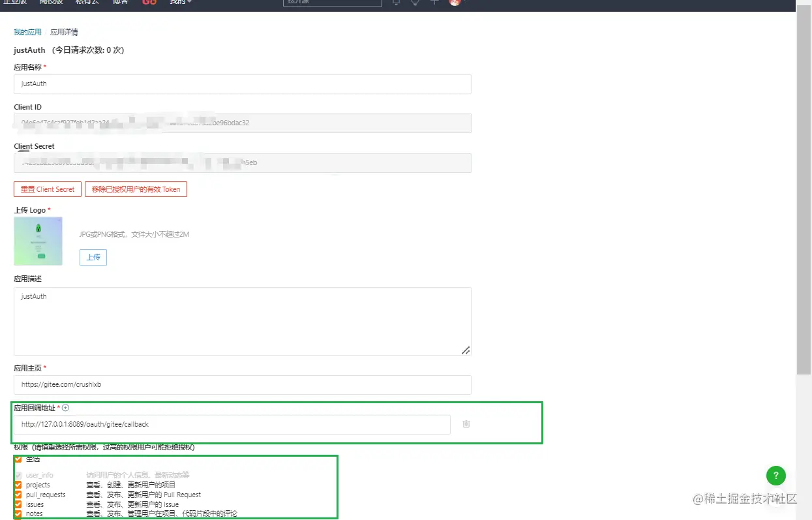Click the 上传 logo button

[x=93, y=257]
